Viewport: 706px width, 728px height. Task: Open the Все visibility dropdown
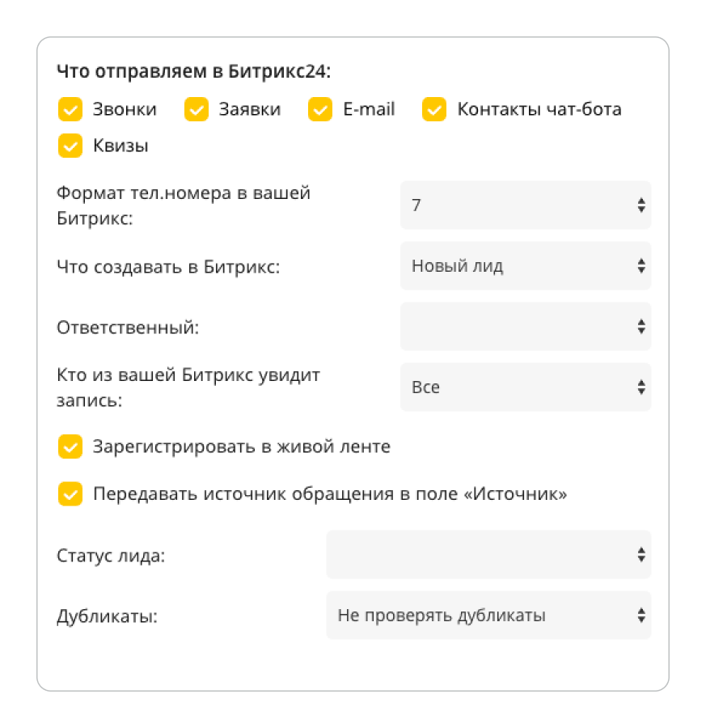pyautogui.click(x=525, y=387)
